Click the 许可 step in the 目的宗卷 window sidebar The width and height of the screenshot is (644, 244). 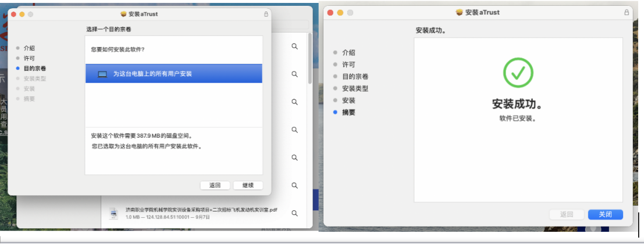[x=29, y=58]
